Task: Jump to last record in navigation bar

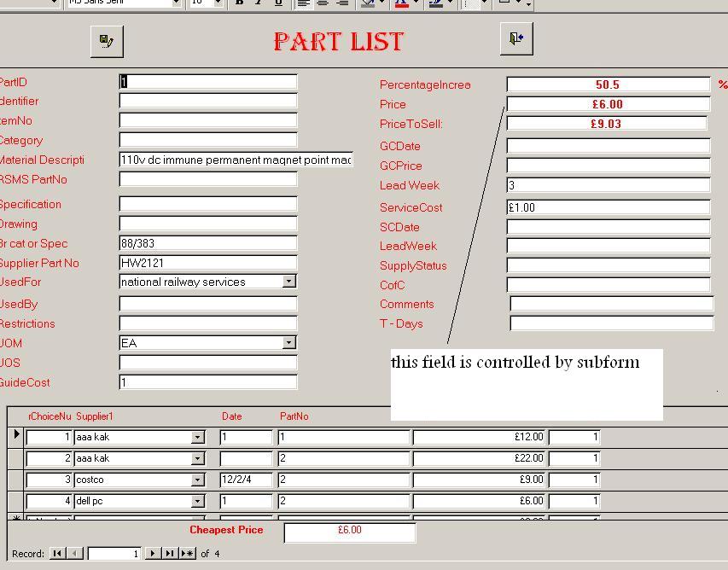Action: 170,553
